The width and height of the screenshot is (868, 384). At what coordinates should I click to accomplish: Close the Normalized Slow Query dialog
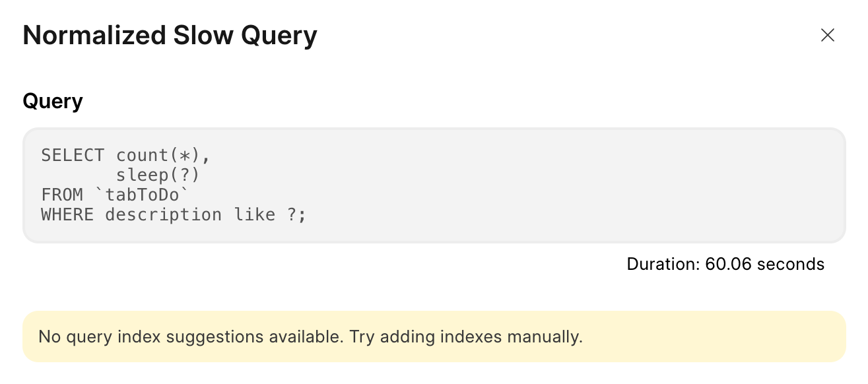click(x=827, y=36)
